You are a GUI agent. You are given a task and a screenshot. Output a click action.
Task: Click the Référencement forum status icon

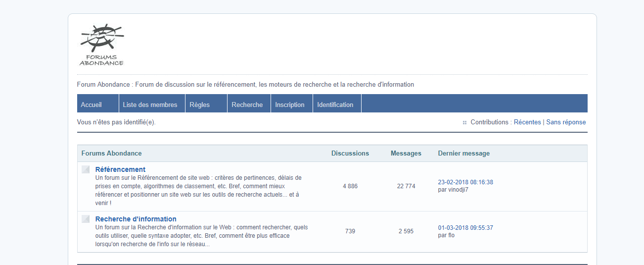(x=86, y=169)
